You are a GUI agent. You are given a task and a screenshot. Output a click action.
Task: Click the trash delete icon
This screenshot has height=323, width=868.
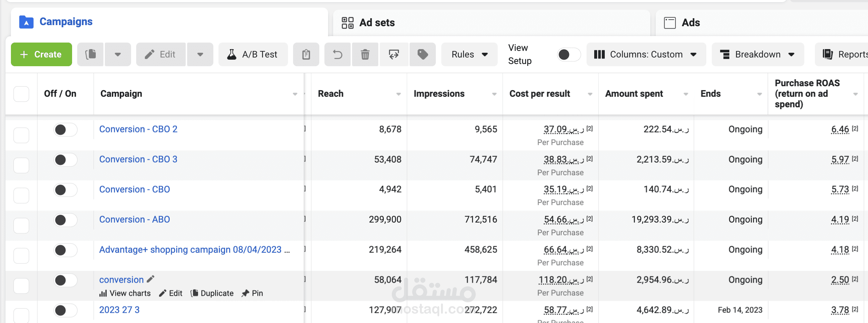365,55
